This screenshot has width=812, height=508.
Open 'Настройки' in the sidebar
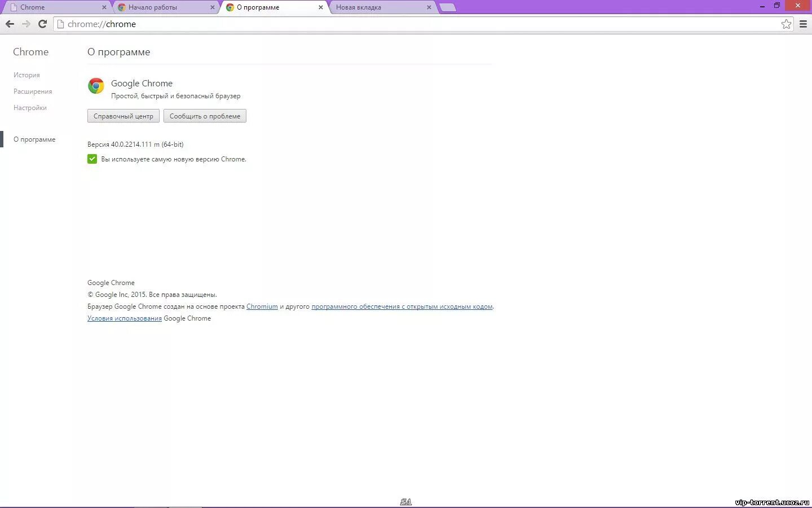(30, 108)
